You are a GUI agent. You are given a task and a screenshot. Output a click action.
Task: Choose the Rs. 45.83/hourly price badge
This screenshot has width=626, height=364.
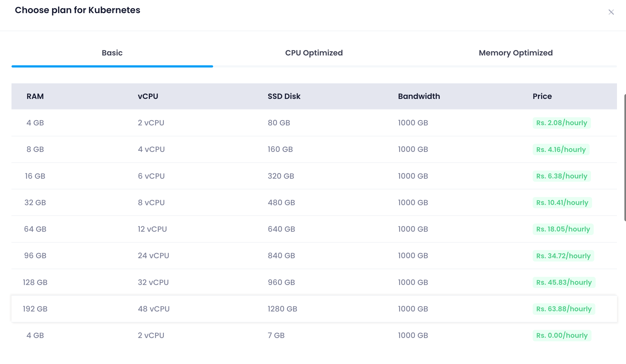coord(564,282)
